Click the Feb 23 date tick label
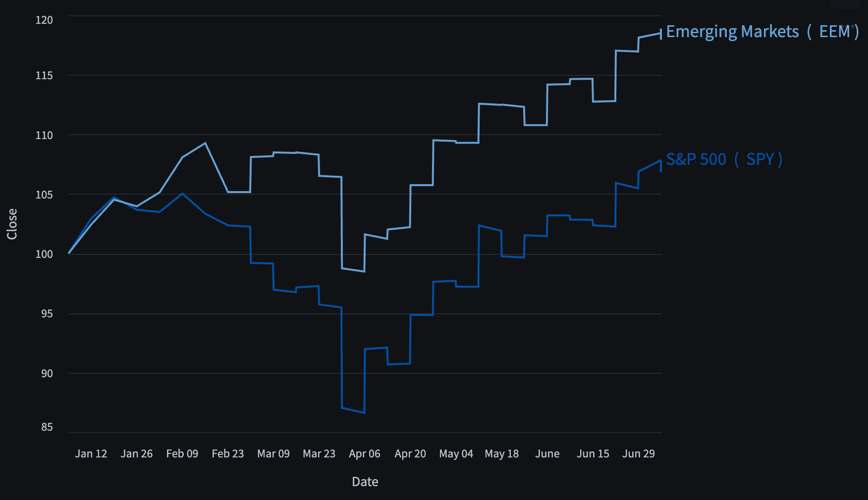Screen dimensions: 868x500 228,453
